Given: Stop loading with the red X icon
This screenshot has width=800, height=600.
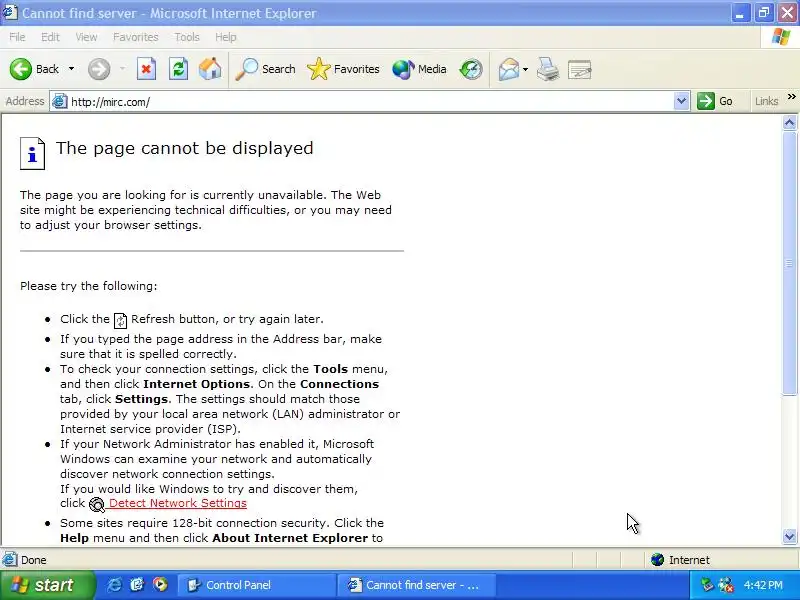Looking at the screenshot, I should [x=146, y=69].
